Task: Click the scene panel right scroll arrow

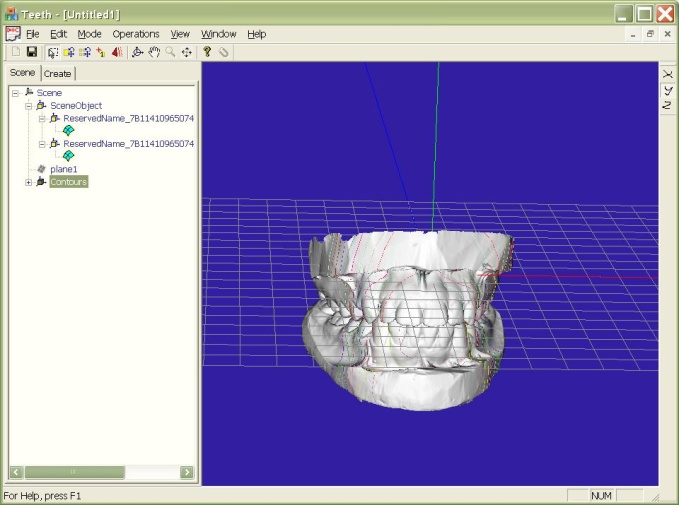Action: click(x=187, y=472)
